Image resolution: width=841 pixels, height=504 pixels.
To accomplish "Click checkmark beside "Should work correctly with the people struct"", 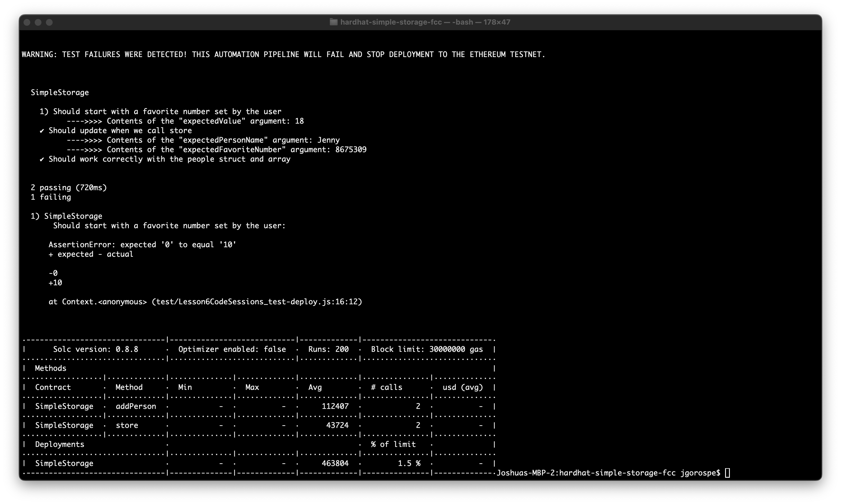I will point(42,159).
